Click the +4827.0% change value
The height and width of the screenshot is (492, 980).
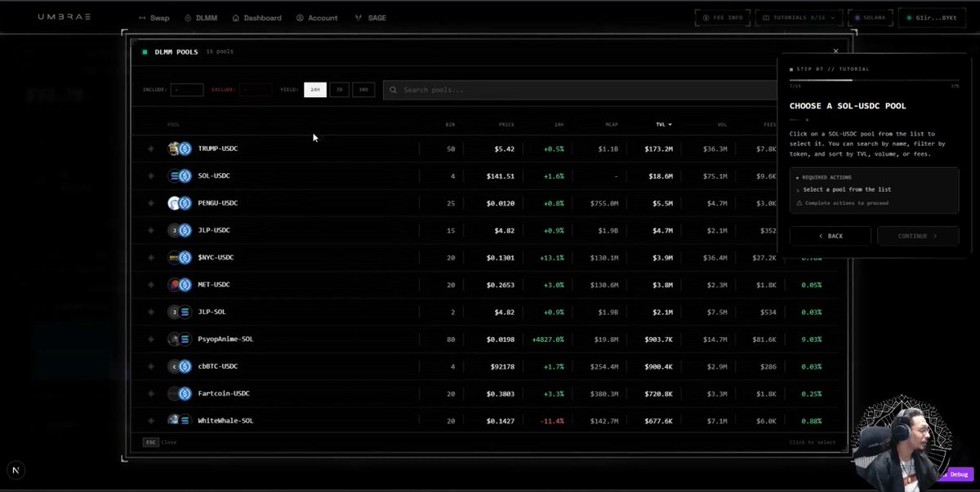click(x=547, y=339)
